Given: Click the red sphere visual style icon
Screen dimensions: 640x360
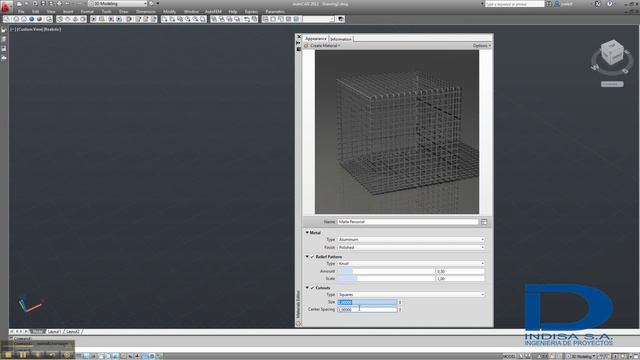Looking at the screenshot, I should coord(39,19).
